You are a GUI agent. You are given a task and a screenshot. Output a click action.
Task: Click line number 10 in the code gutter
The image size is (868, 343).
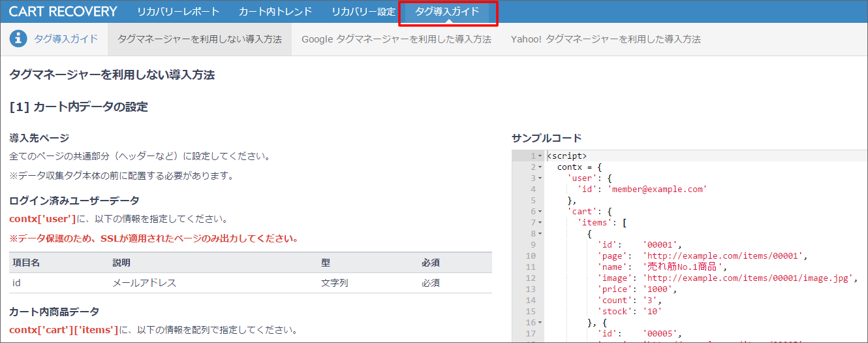coord(530,256)
